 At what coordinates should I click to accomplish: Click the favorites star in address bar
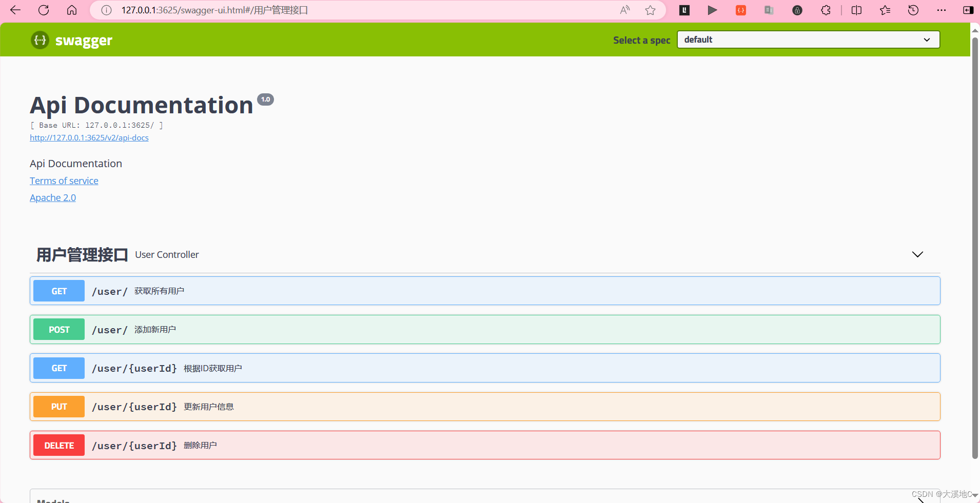pyautogui.click(x=650, y=10)
